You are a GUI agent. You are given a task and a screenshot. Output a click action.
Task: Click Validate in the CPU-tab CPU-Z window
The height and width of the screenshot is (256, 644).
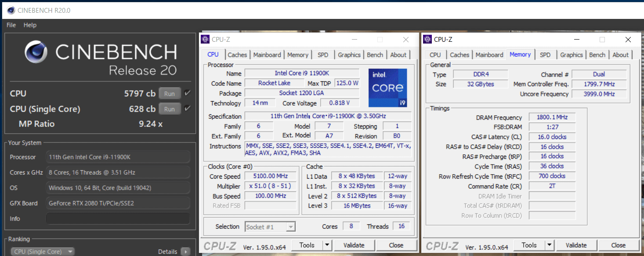point(354,245)
